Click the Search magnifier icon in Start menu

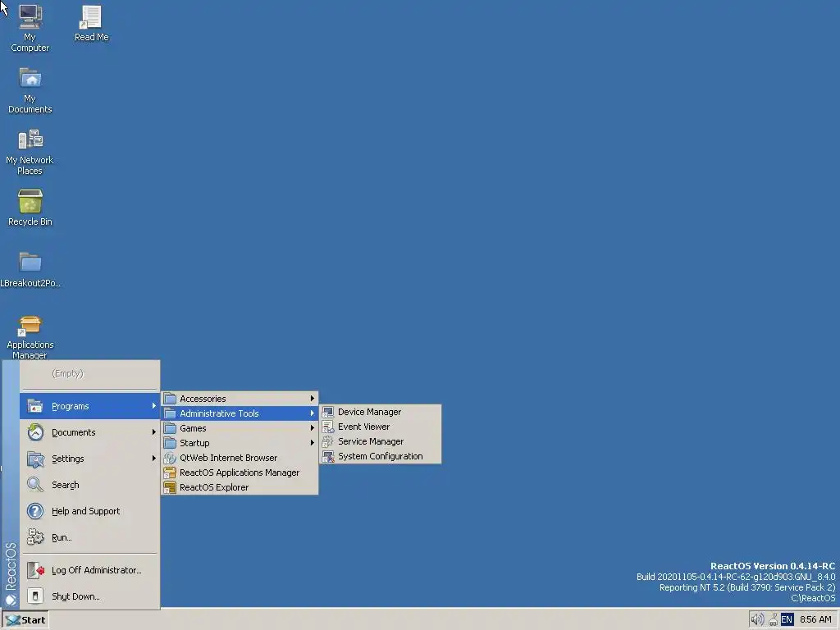pos(35,485)
